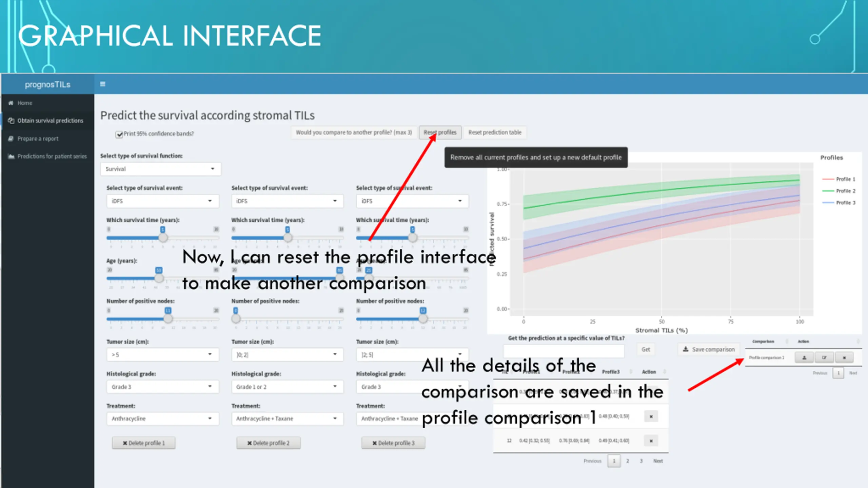Viewport: 868px width, 488px height.
Task: Click the positive nodes slider handle at 11
Action: tap(168, 319)
